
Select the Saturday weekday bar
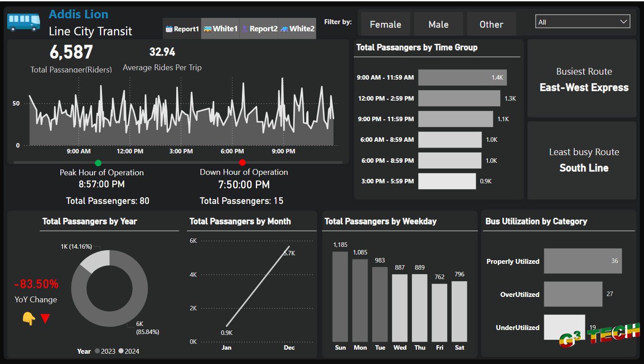[459, 311]
